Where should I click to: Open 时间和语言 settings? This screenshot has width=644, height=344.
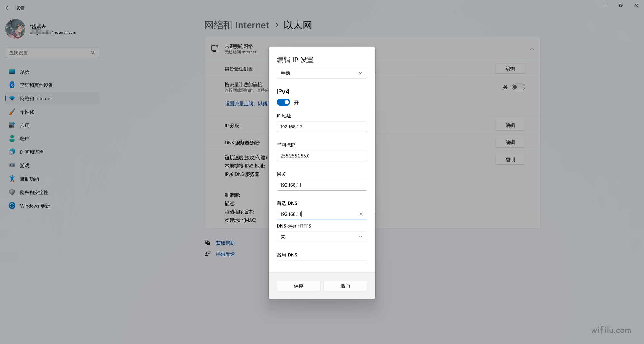point(52,152)
